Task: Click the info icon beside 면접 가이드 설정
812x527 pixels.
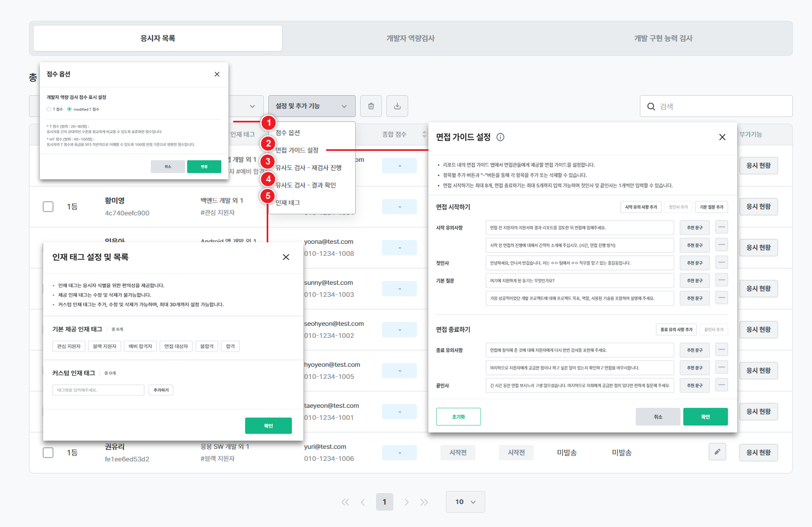Action: [x=500, y=137]
